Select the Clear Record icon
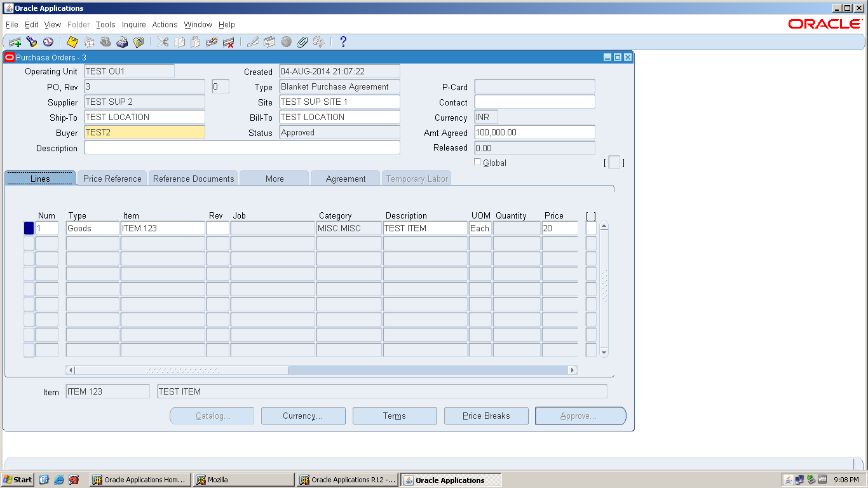This screenshot has width=868, height=488. click(x=212, y=41)
